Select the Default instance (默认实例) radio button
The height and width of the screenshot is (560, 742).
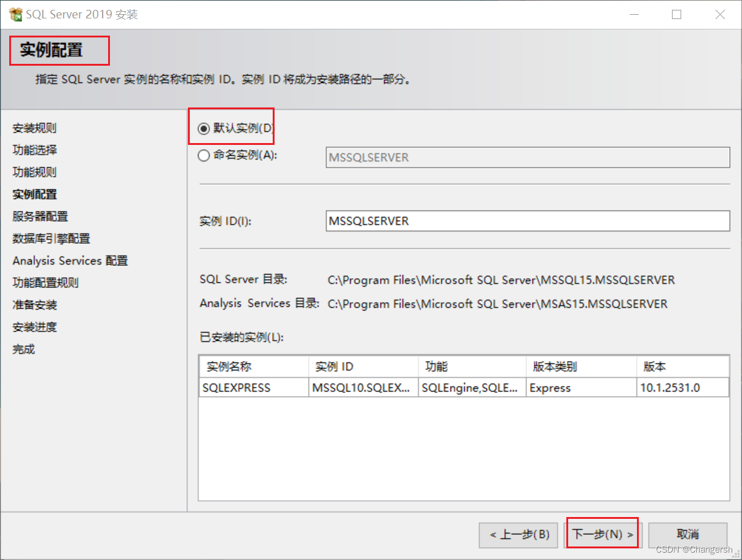[x=204, y=128]
